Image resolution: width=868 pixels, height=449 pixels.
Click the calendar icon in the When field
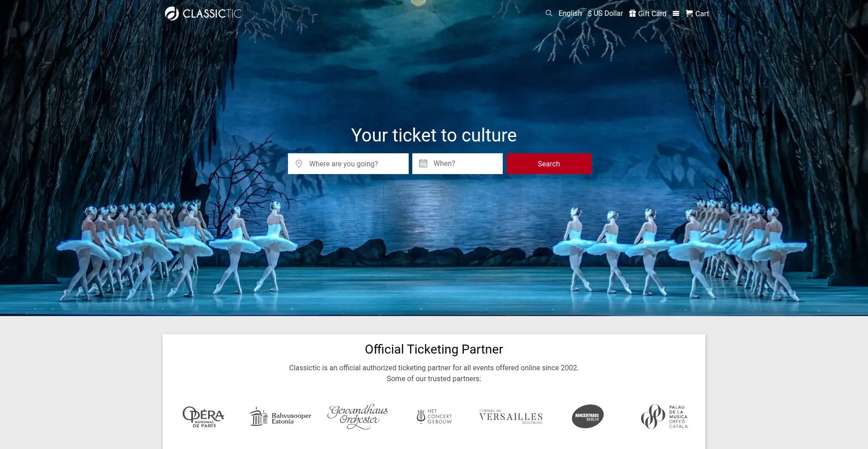pos(423,163)
